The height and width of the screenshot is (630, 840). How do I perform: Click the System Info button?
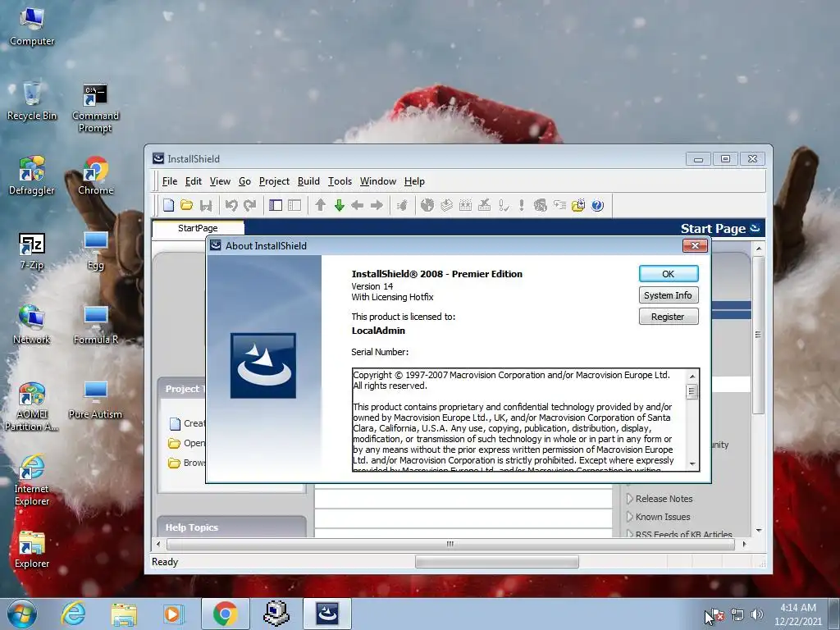pos(668,295)
